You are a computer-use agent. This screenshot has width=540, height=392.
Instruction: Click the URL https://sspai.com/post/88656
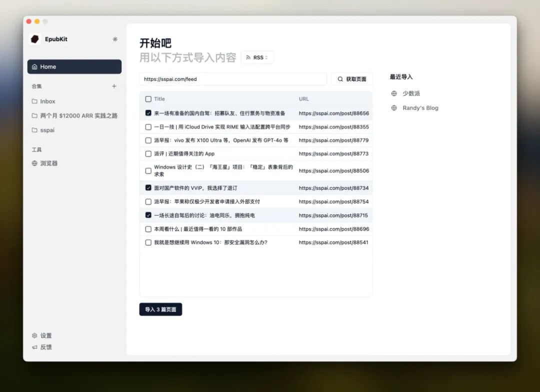[x=333, y=113]
